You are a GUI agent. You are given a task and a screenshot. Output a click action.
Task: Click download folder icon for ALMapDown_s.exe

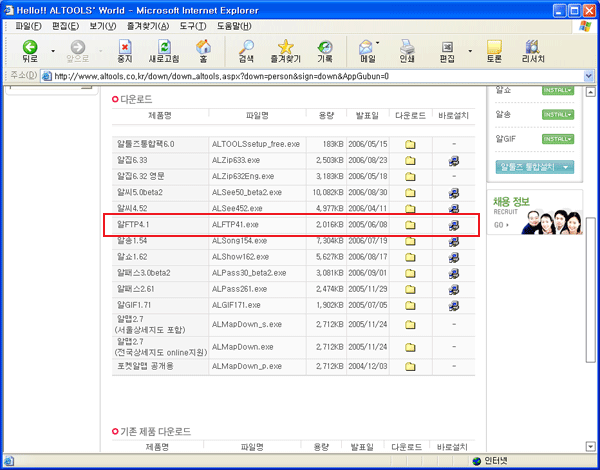410,325
